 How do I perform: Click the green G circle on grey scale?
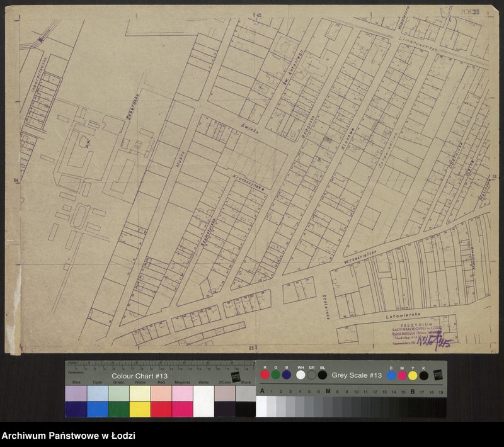(276, 375)
